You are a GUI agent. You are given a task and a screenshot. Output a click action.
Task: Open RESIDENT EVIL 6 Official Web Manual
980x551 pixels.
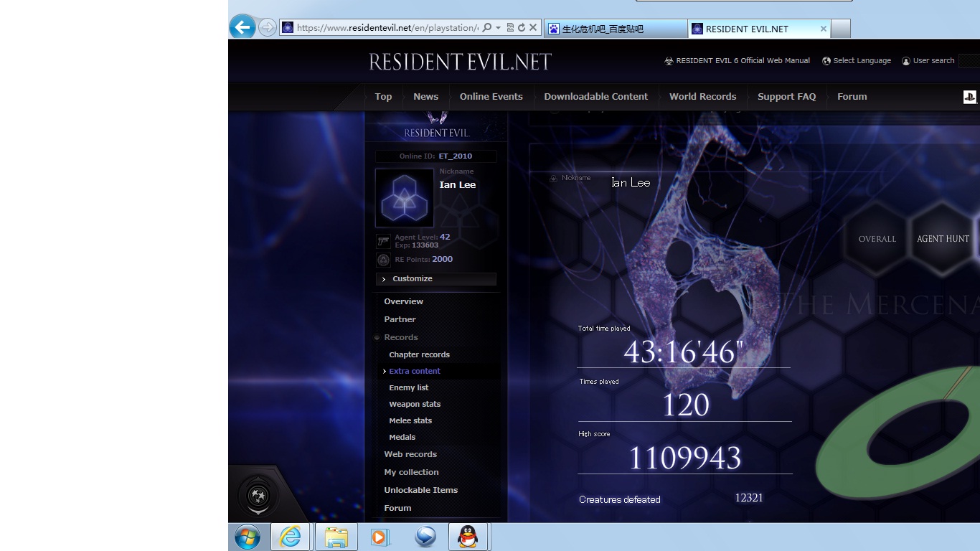[743, 61]
